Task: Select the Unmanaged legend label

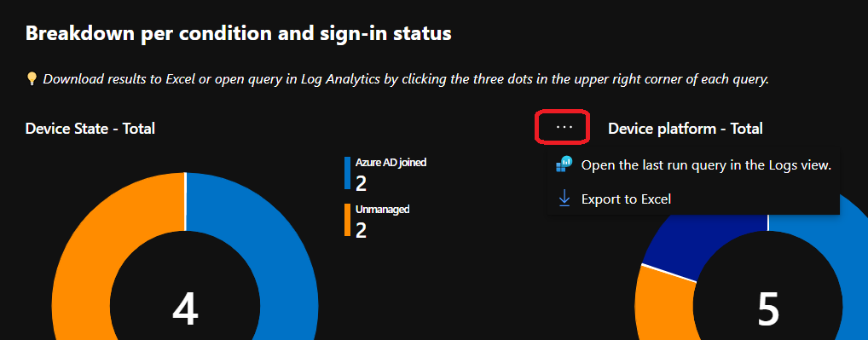Action: point(383,210)
